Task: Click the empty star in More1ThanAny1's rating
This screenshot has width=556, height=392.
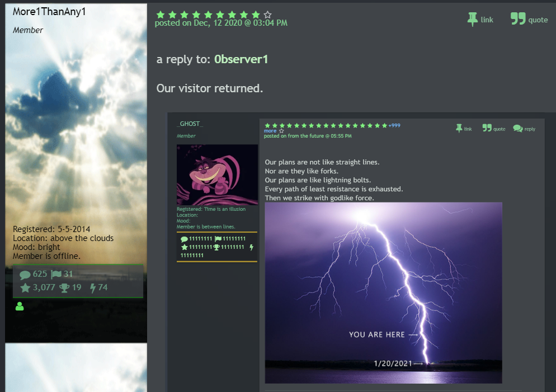Action: (x=268, y=15)
